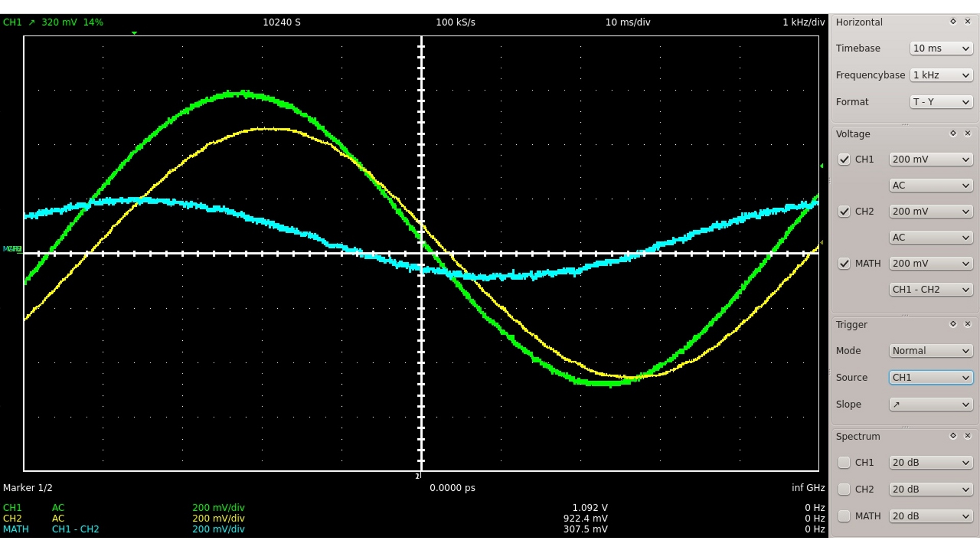Enable the CH1 spectrum checkbox

[844, 462]
